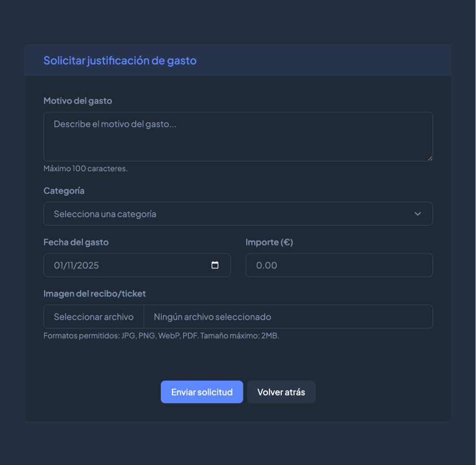The width and height of the screenshot is (476, 465).
Task: Click the 'Motivo del gasto' label
Action: [77, 101]
